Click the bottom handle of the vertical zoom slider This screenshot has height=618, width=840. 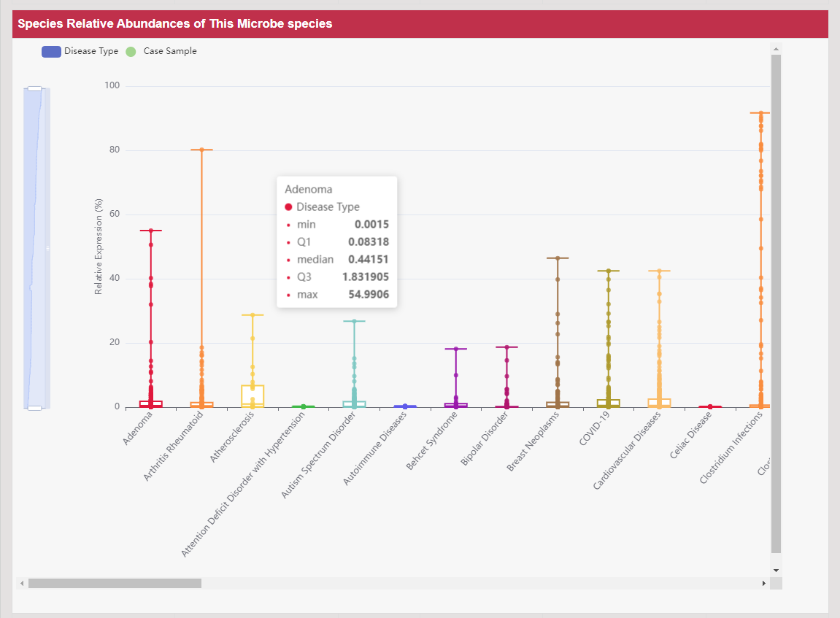(x=34, y=408)
